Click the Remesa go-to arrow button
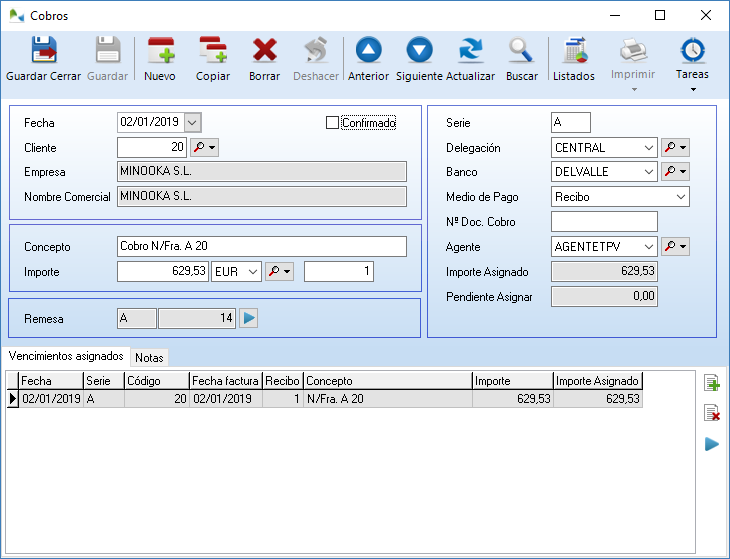Viewport: 730px width, 559px height. (x=249, y=318)
